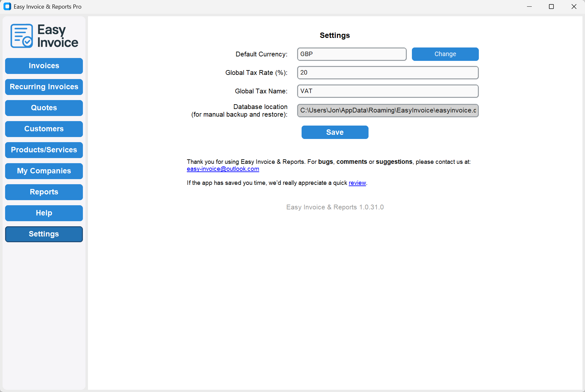This screenshot has height=392, width=585.
Task: Click the version text 'Easy Invoice & Reports 1.0.31.0'
Action: tap(335, 207)
